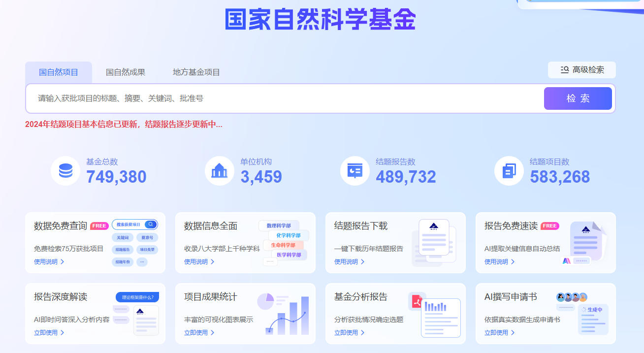Click 立即使用 under 报告深度解读
Image resolution: width=644 pixels, height=353 pixels.
coord(49,333)
